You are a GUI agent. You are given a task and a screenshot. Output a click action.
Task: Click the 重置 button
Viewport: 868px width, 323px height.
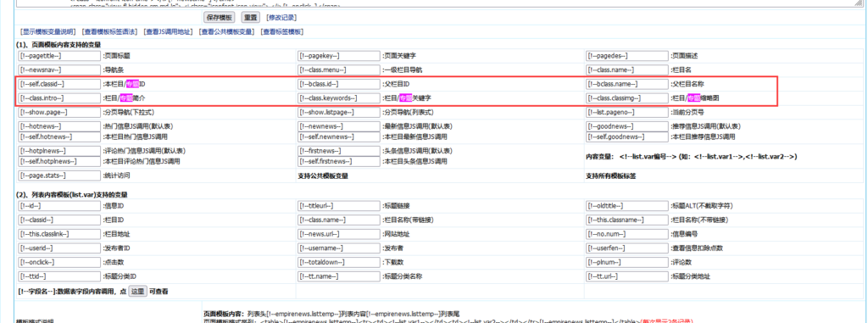pos(251,18)
